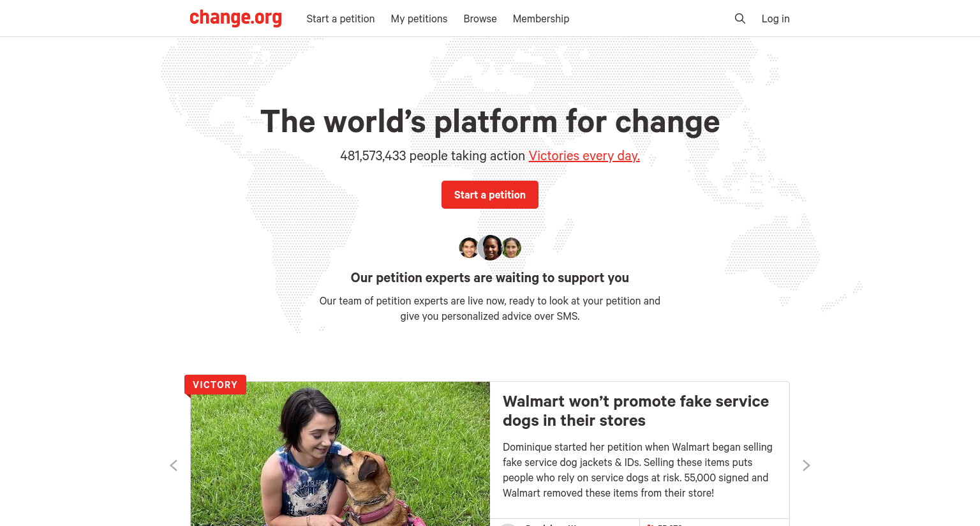Click the petition experts waiting heading
The width and height of the screenshot is (980, 526).
coord(490,278)
